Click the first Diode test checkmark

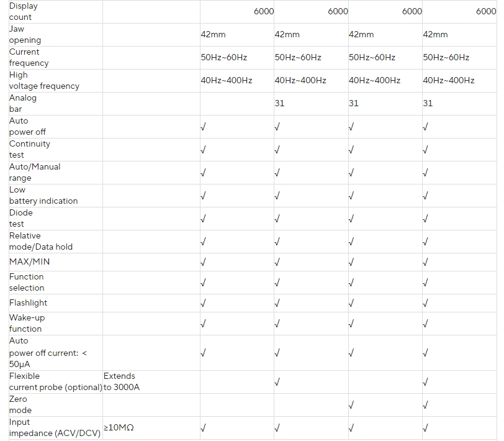pos(203,219)
